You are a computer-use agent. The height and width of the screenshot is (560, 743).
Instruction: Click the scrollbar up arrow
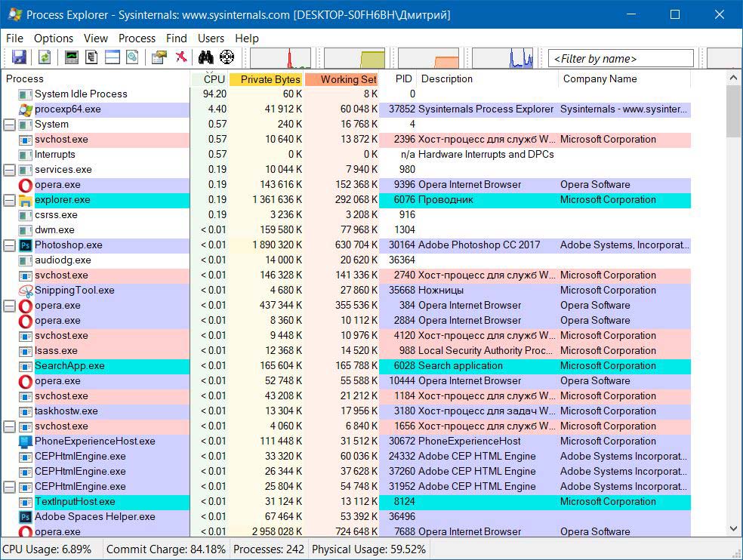(733, 77)
